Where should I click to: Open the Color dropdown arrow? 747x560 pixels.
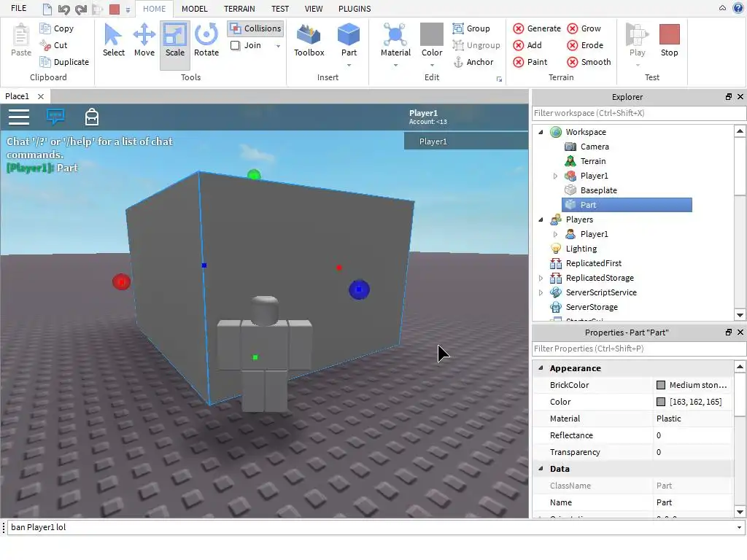pos(432,65)
